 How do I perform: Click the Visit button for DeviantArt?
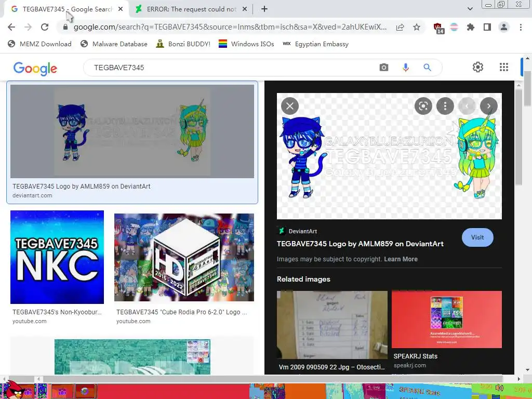point(477,237)
